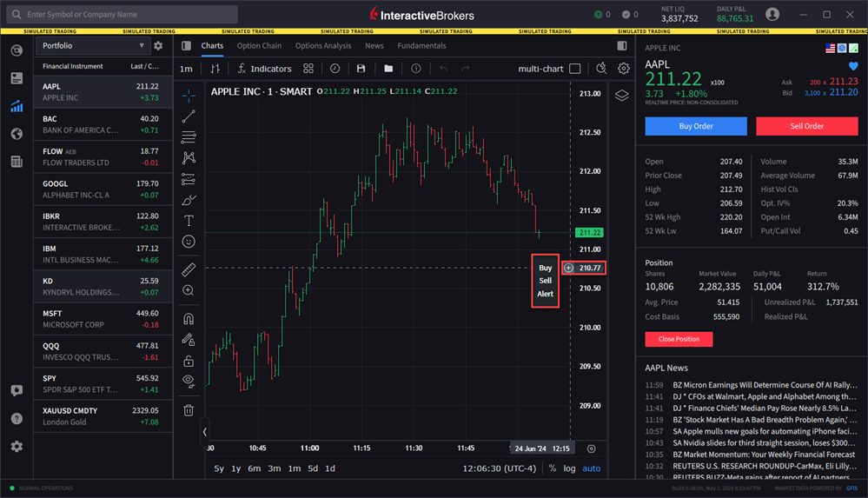This screenshot has height=498, width=868.
Task: Select the trend line drawing tool
Action: pos(189,116)
